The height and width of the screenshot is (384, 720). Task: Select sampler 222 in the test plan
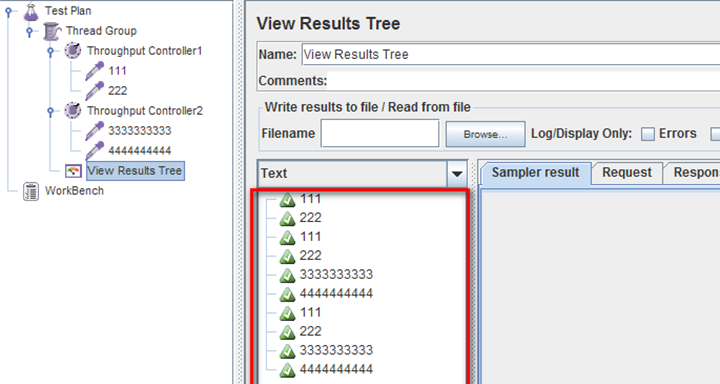[x=118, y=90]
